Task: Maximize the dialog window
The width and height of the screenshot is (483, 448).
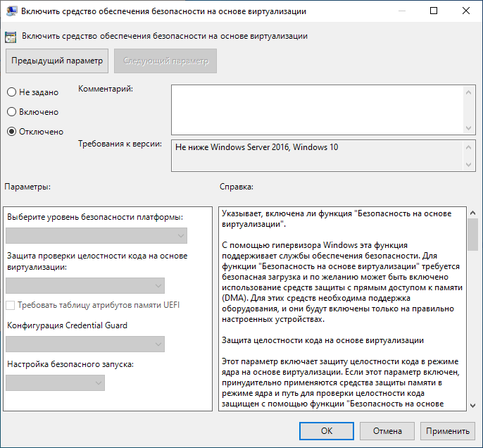Action: tap(434, 11)
